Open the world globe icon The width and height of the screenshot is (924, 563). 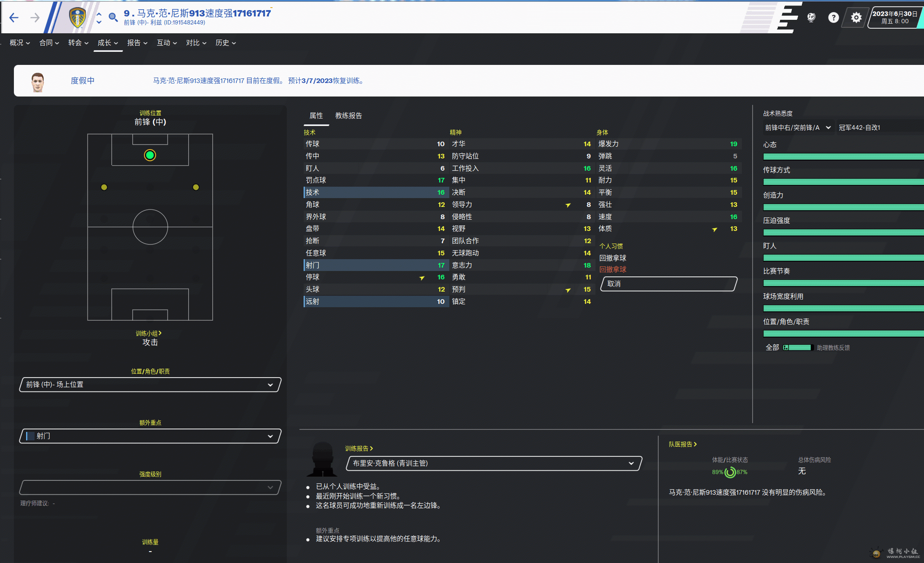[x=811, y=17]
